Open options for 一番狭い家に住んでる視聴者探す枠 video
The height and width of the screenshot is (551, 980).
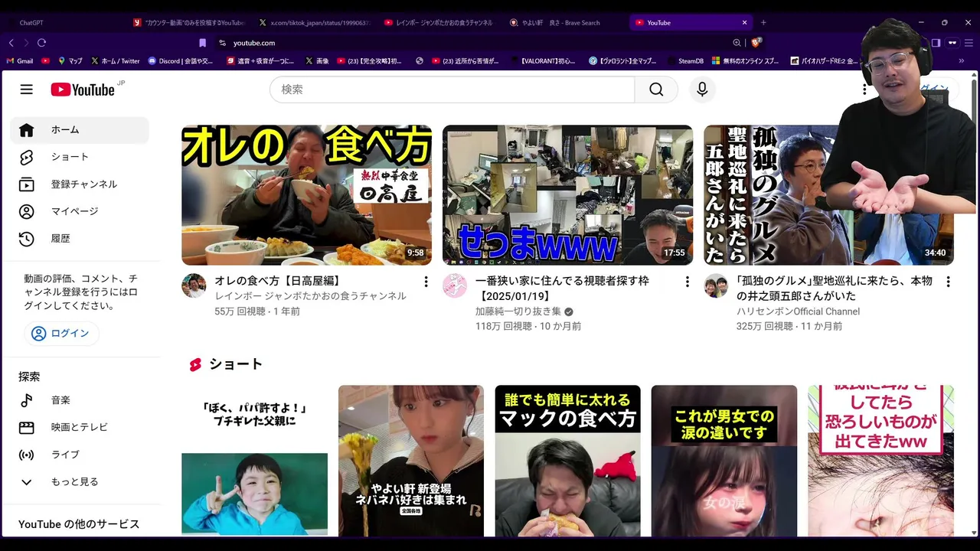pyautogui.click(x=687, y=282)
